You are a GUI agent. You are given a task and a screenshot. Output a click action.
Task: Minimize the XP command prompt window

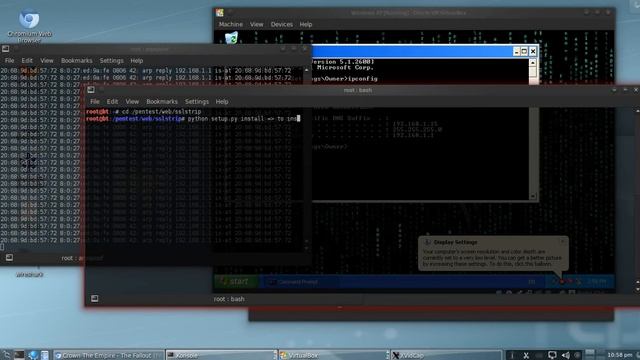click(x=516, y=51)
